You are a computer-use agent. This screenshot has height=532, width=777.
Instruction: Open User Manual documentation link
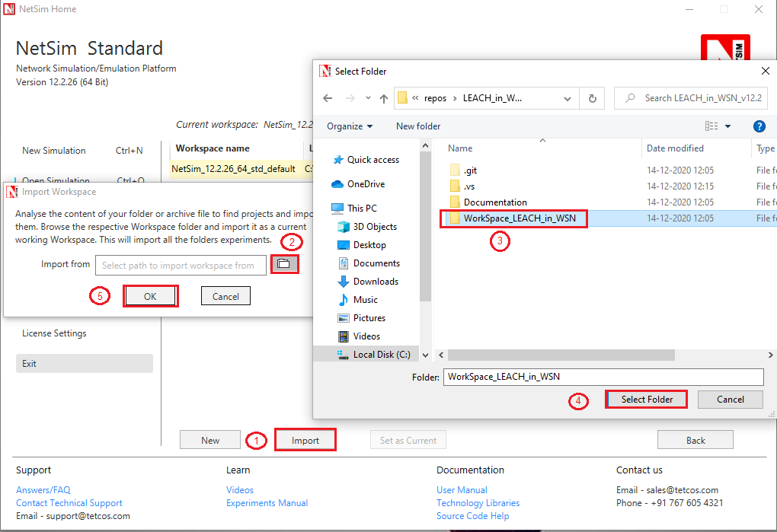click(x=462, y=490)
